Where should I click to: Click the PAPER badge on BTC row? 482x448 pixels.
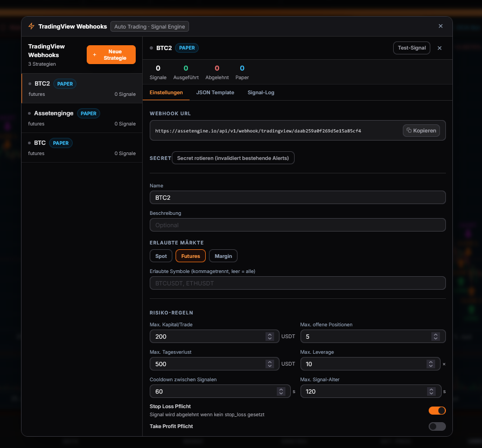[61, 143]
